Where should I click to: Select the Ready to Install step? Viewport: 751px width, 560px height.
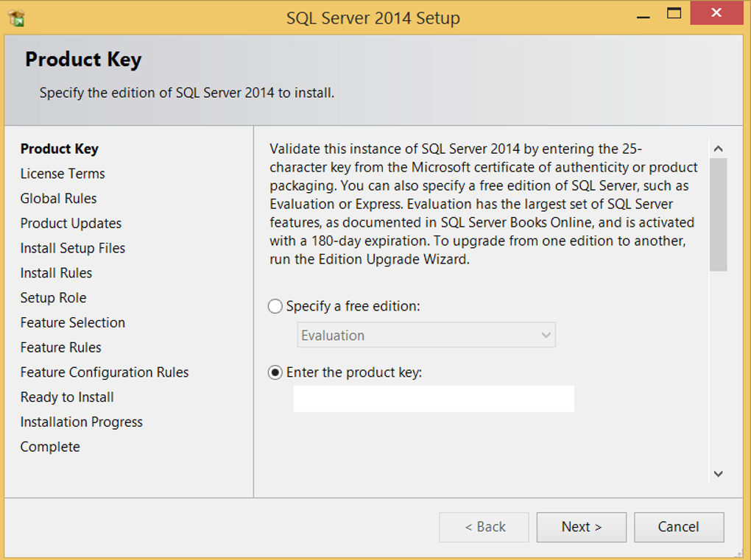(67, 397)
